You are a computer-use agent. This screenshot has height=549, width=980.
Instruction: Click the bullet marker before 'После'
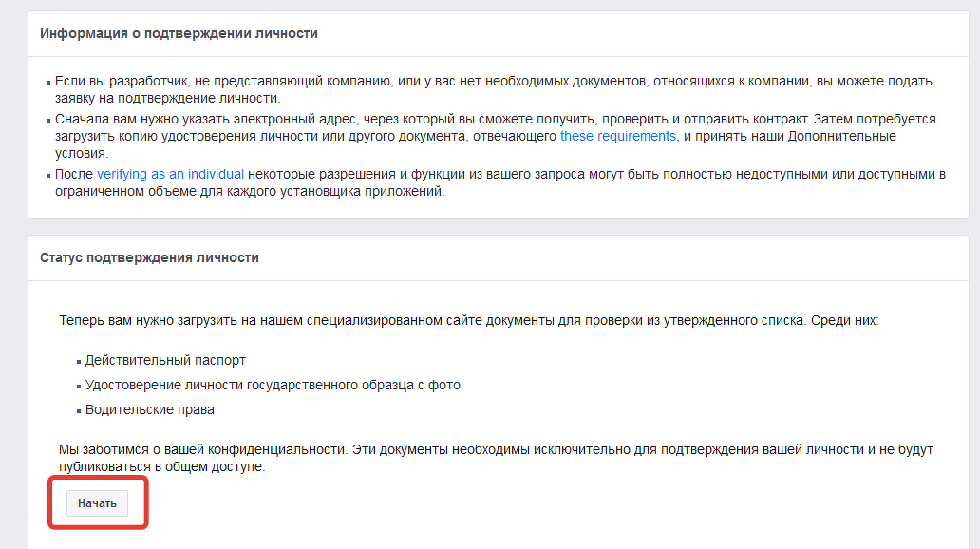pyautogui.click(x=47, y=176)
